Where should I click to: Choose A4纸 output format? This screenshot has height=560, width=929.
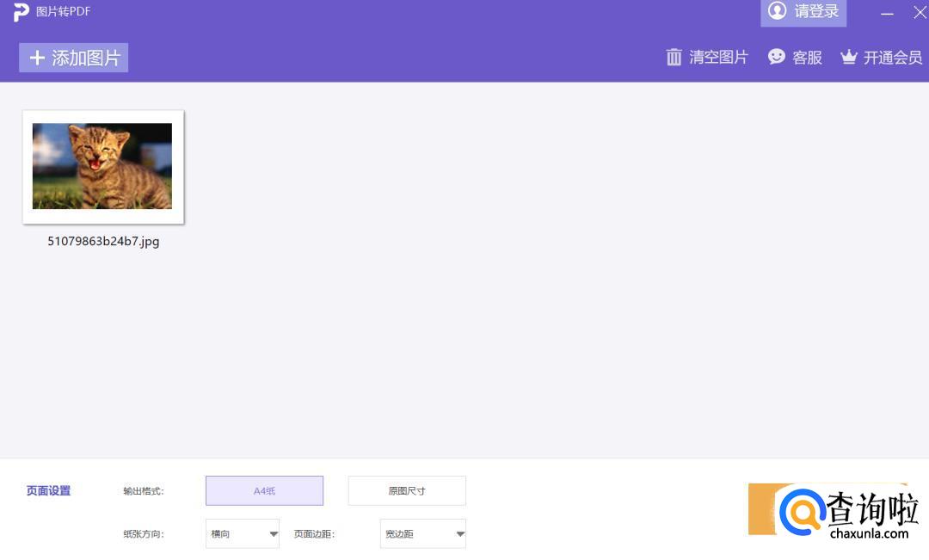pyautogui.click(x=264, y=490)
